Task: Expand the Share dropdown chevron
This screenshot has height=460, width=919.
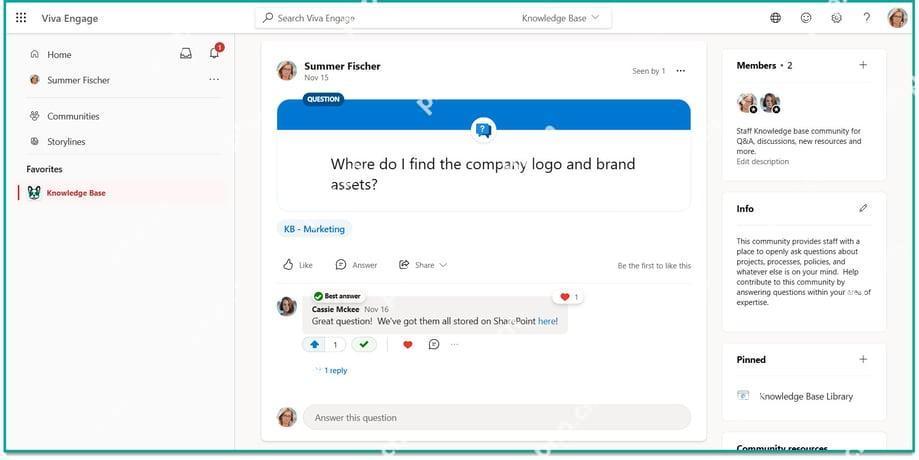Action: 443,265
